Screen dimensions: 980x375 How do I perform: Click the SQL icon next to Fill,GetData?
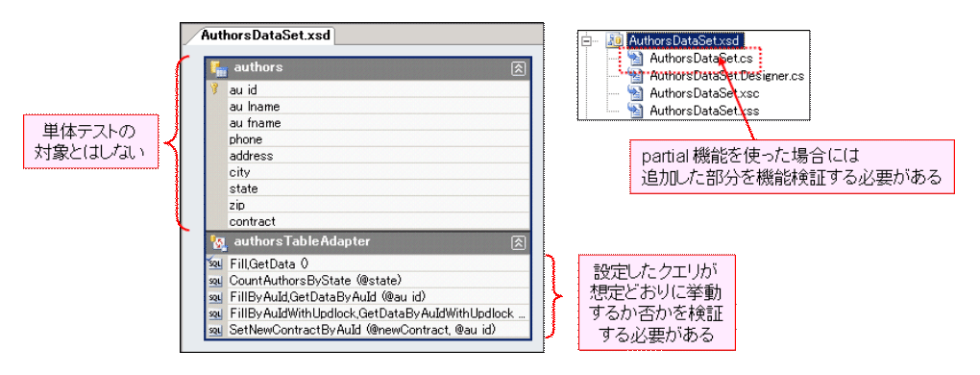[215, 263]
